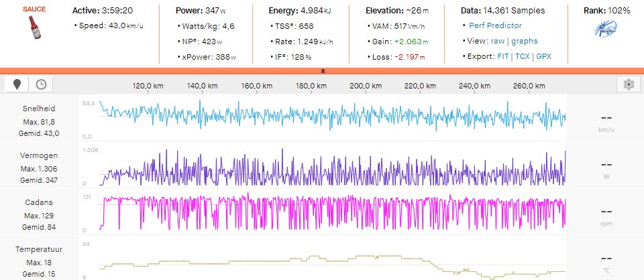Viewport: 644px width, 280px height.
Task: Click the Rate: 1.249 kJ/h entry
Action: coord(303,42)
